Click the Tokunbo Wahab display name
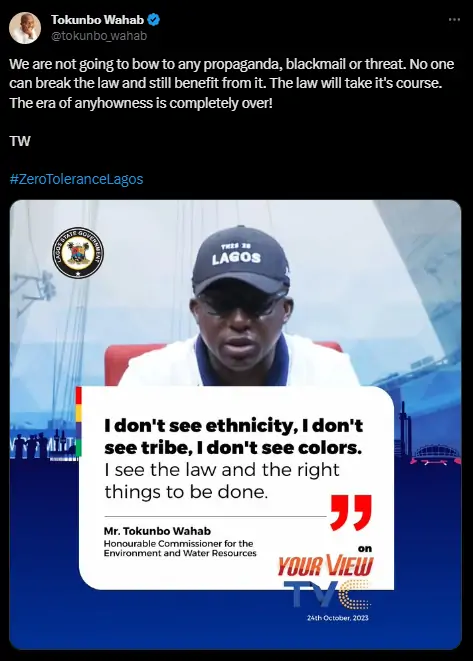The height and width of the screenshot is (661, 473). point(97,19)
